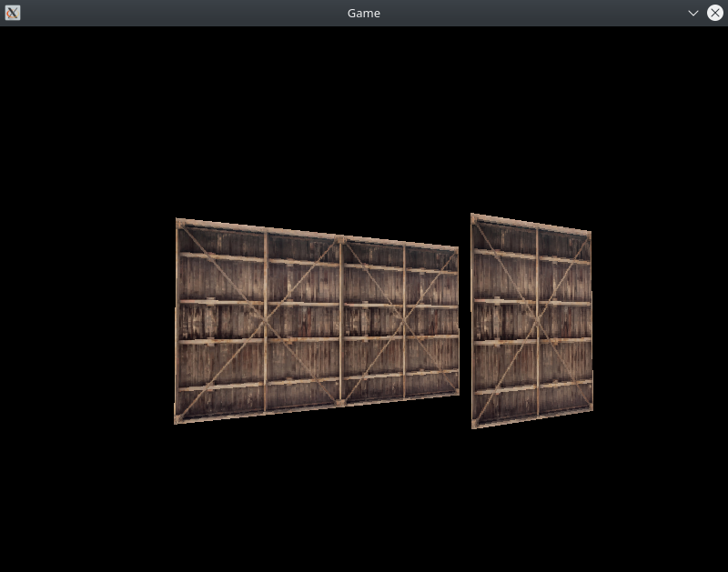Close the Game window
Image resolution: width=728 pixels, height=572 pixels.
click(x=715, y=13)
